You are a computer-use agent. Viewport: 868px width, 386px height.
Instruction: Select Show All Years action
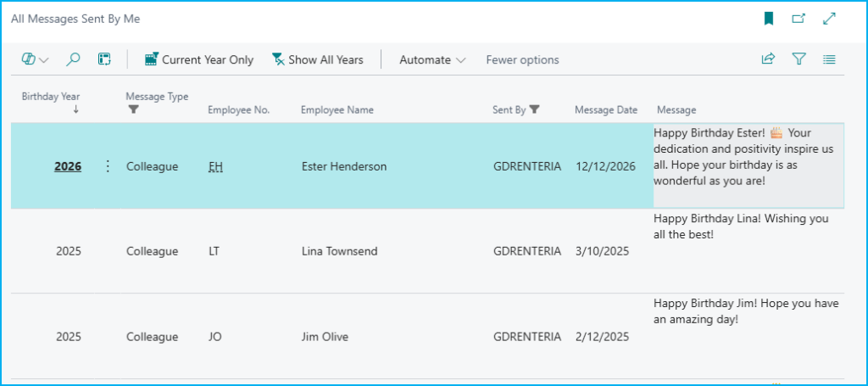[317, 59]
